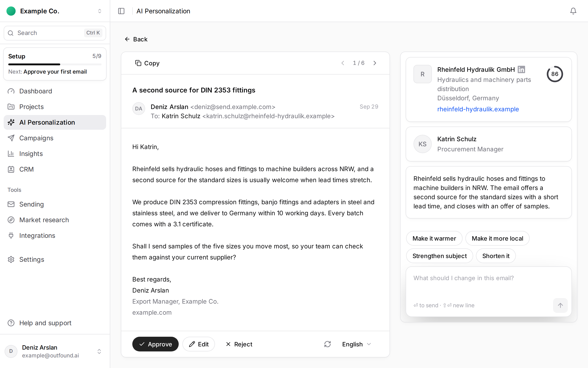Click the regenerate email refresh icon

pyautogui.click(x=327, y=344)
